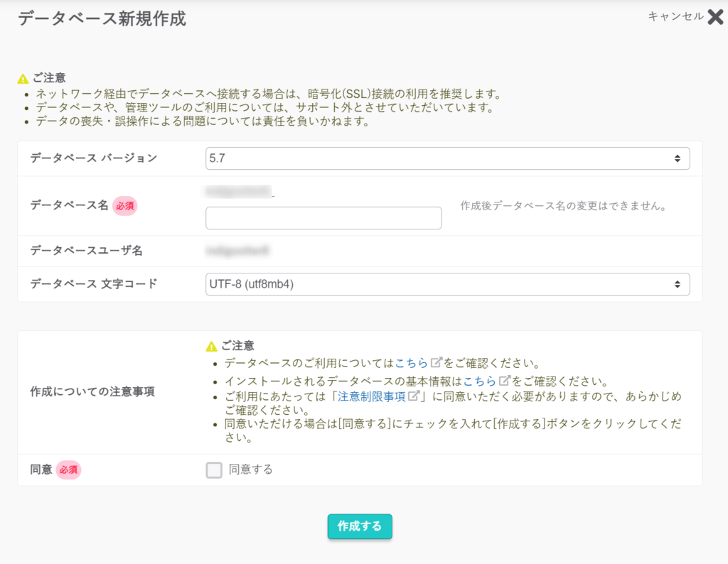The image size is (728, 564).
Task: Open the 注意制限事項 link
Action: (371, 396)
